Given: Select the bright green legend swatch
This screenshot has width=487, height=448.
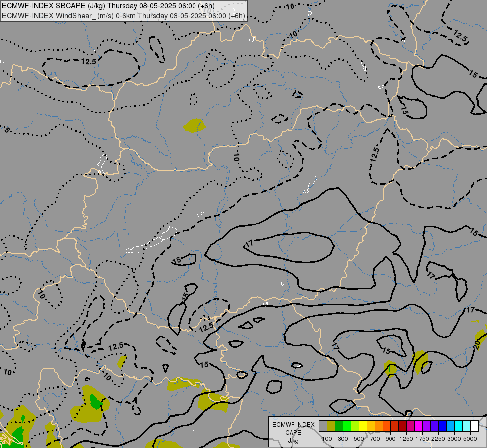Looking at the screenshot, I should pyautogui.click(x=347, y=426).
